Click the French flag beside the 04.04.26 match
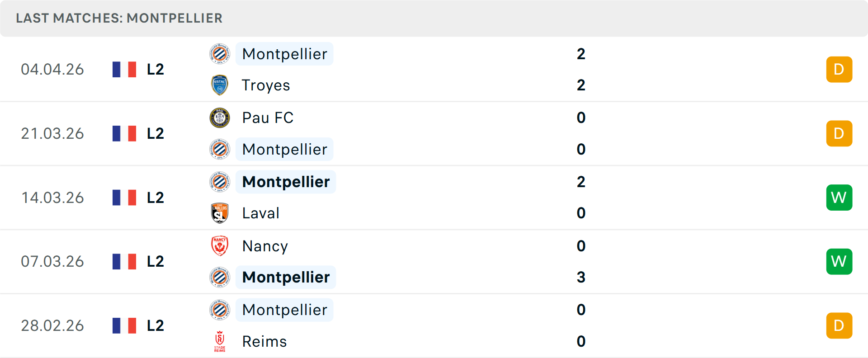Image resolution: width=868 pixels, height=358 pixels. pyautogui.click(x=124, y=69)
